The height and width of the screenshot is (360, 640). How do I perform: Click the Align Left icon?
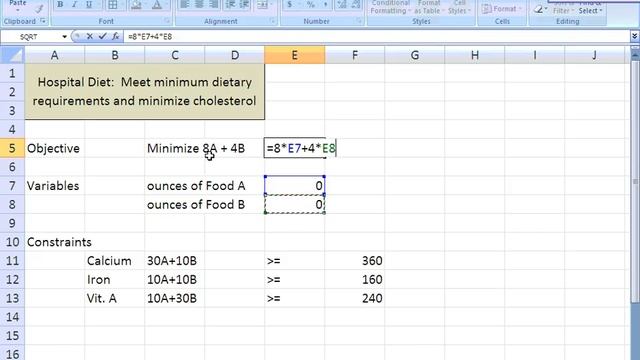coord(184,4)
